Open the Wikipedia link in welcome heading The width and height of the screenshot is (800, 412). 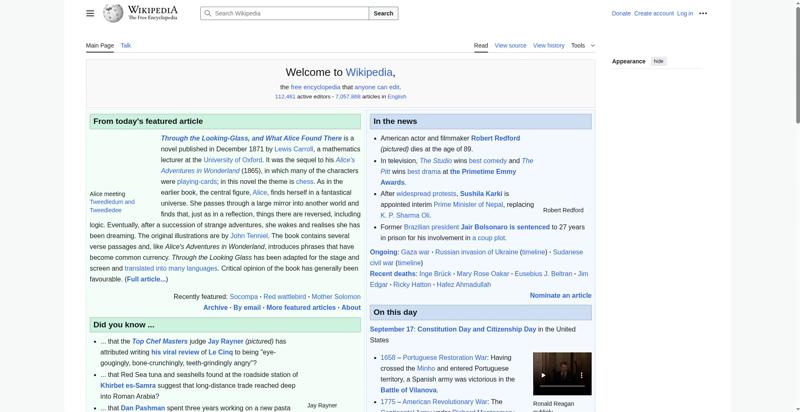coord(369,72)
